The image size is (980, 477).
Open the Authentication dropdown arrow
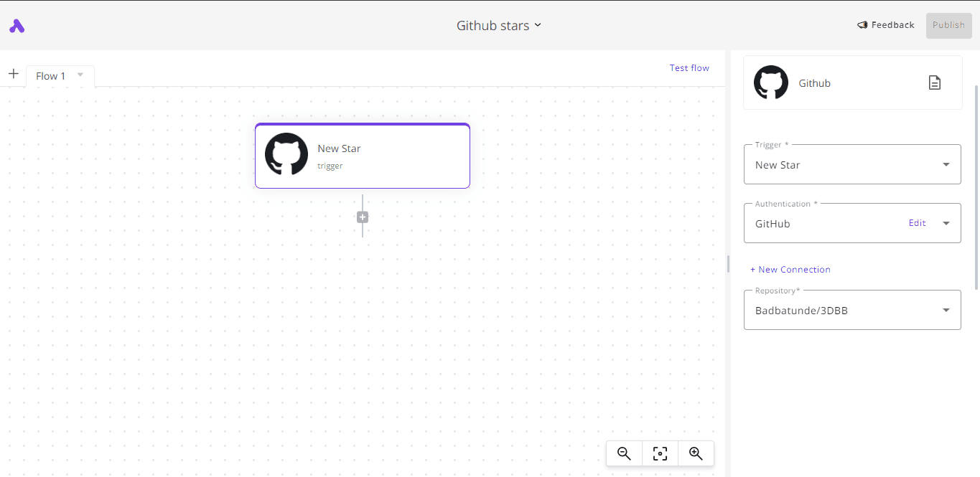point(946,223)
